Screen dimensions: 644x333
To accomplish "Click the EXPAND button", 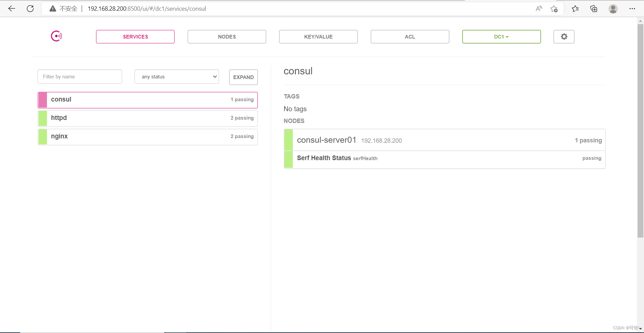I will pyautogui.click(x=244, y=77).
